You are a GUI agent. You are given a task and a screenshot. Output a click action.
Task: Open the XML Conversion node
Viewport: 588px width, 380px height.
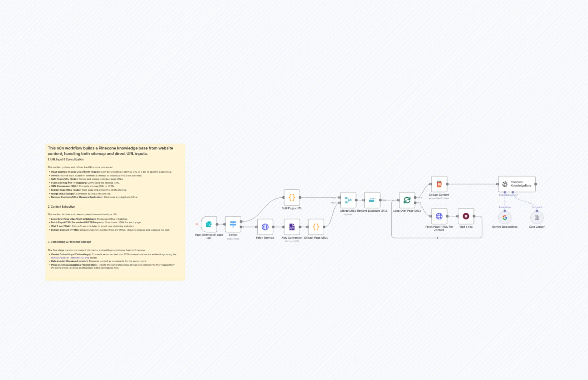point(292,227)
